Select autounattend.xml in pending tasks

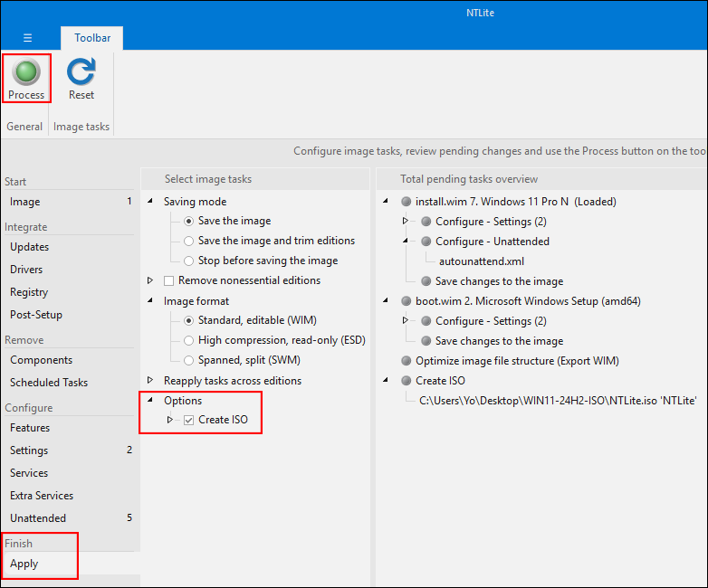click(x=481, y=261)
